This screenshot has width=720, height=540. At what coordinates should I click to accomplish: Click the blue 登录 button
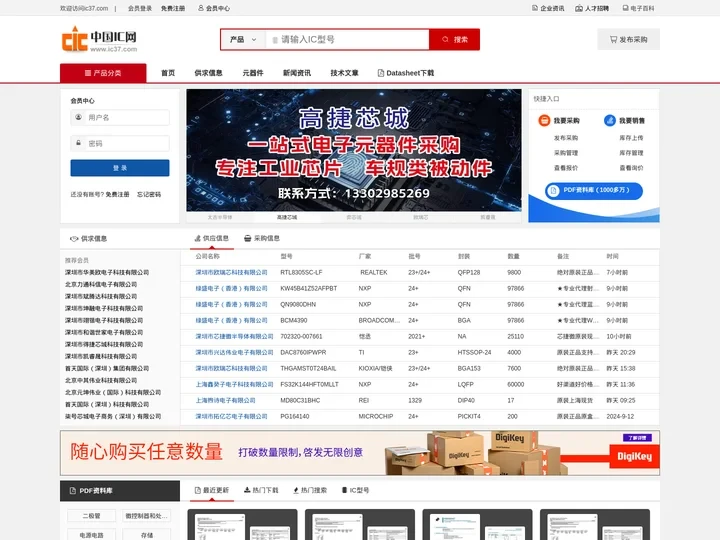coord(120,168)
